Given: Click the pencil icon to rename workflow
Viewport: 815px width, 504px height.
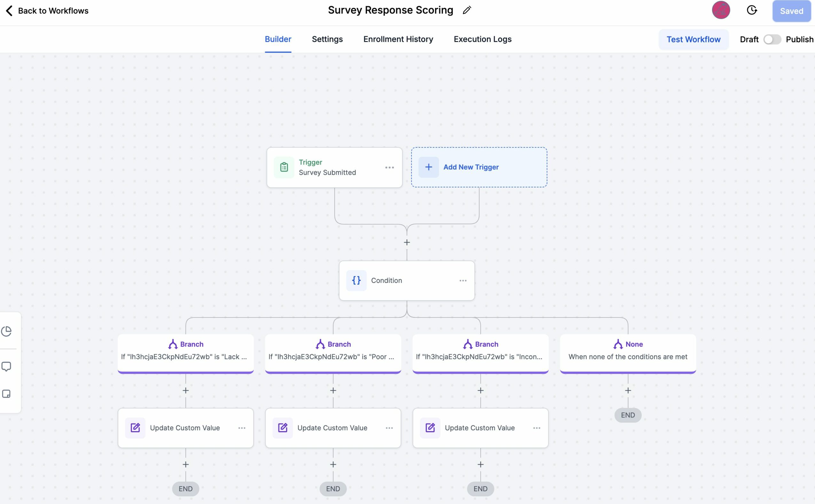Looking at the screenshot, I should (467, 10).
